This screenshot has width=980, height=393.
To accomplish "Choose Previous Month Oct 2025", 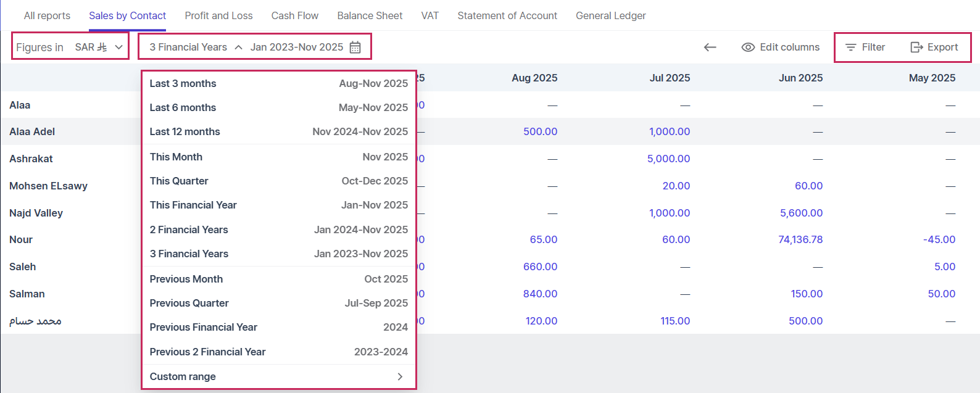I will pyautogui.click(x=278, y=279).
